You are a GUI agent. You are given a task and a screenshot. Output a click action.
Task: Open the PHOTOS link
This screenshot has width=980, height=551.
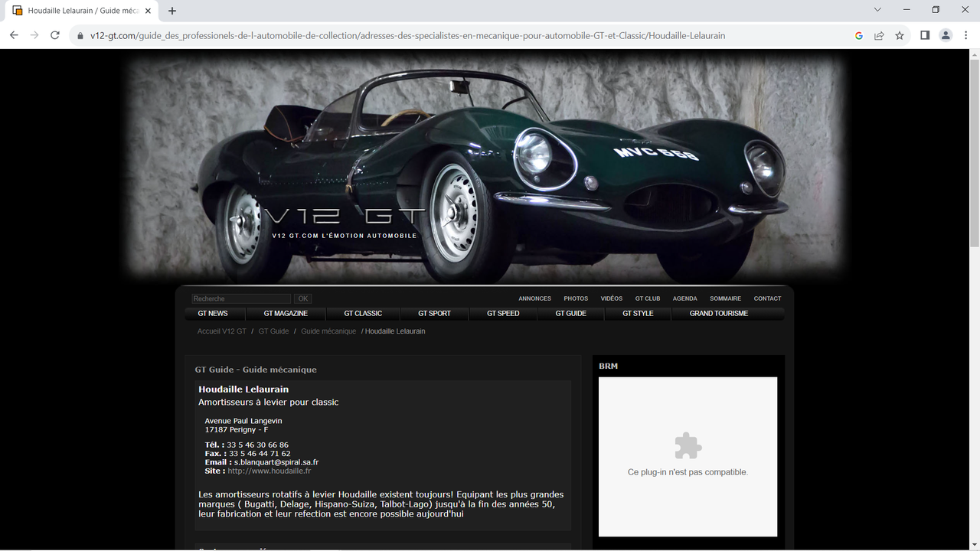coord(576,298)
